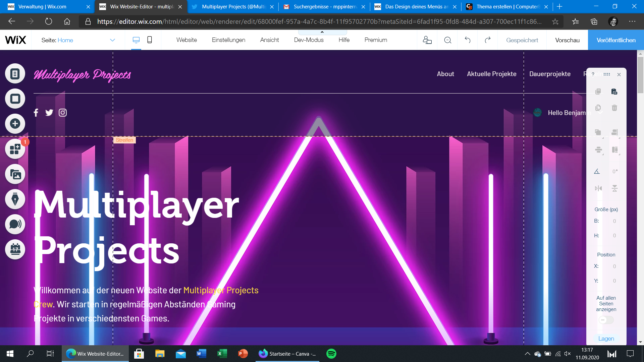Open the Bookings calendar icon

click(x=15, y=249)
